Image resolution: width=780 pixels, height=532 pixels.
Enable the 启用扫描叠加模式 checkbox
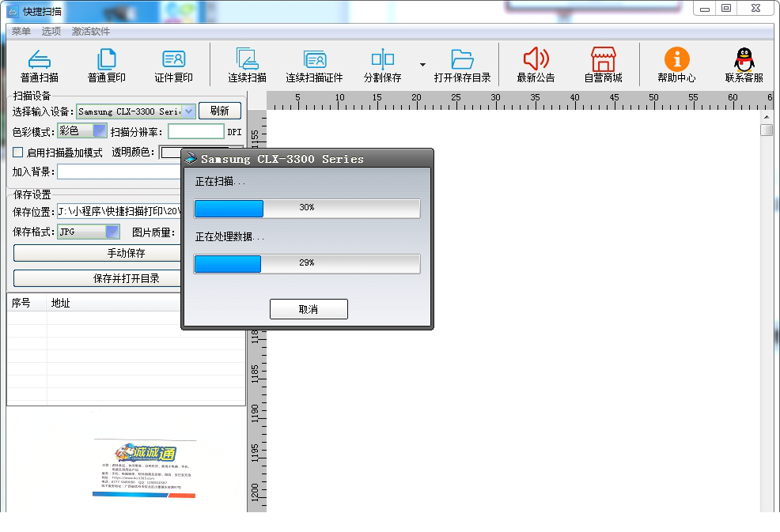coord(18,153)
